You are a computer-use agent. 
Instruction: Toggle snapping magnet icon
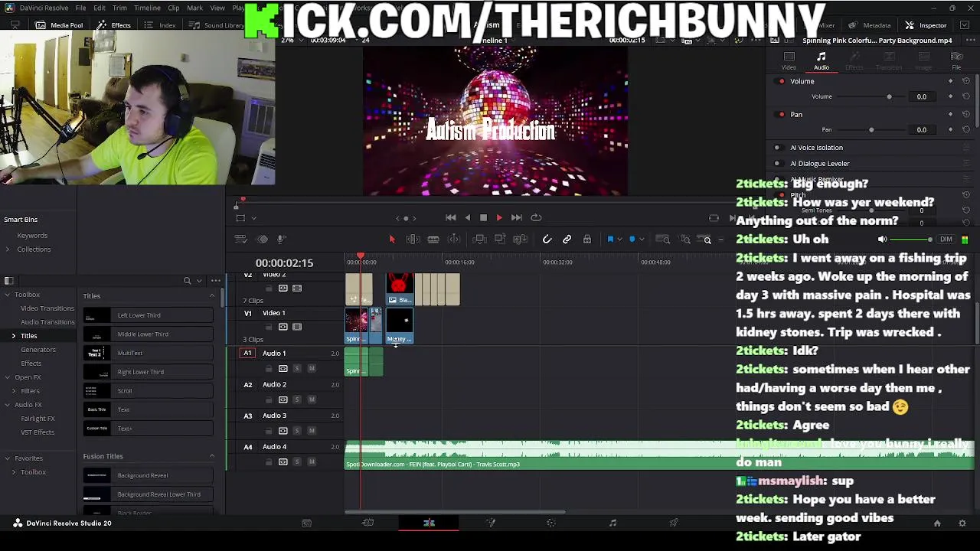click(547, 240)
